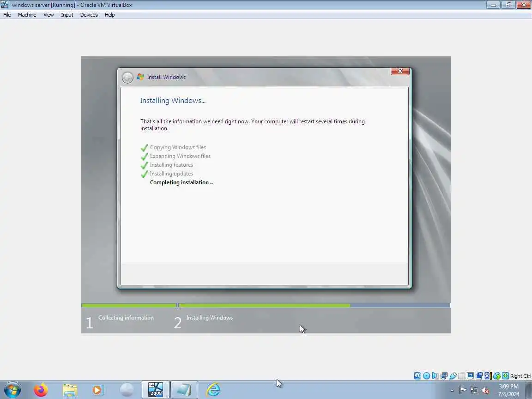Click the keyboard capture green arrow icon
Image resolution: width=532 pixels, height=399 pixels.
tap(506, 375)
